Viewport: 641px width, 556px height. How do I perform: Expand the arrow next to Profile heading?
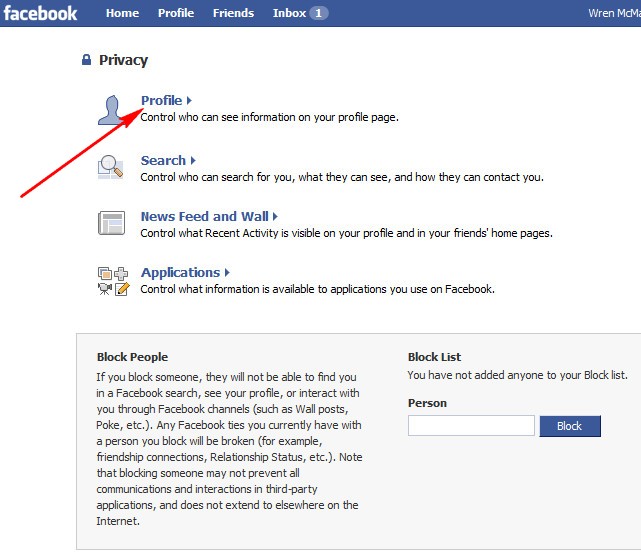189,100
